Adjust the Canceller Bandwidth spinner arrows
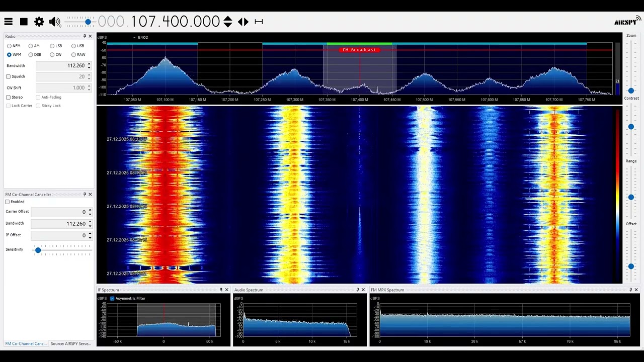644x362 pixels. pyautogui.click(x=90, y=223)
